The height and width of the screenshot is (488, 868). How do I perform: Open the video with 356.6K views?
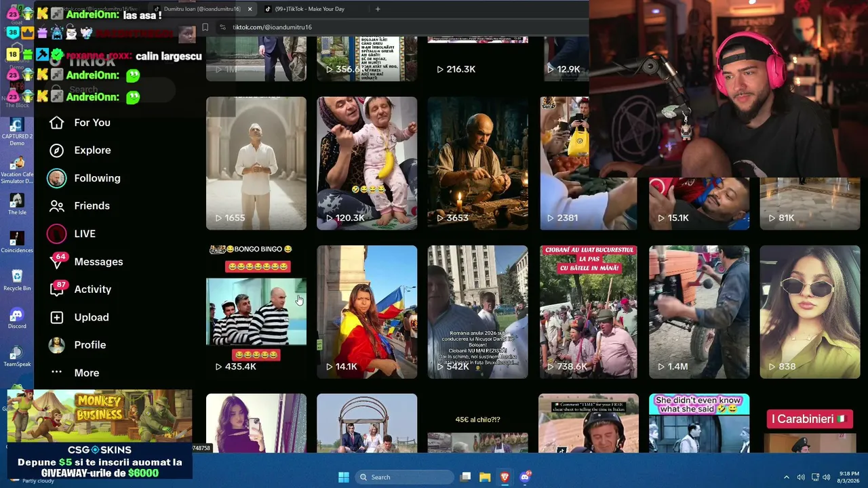pyautogui.click(x=367, y=59)
